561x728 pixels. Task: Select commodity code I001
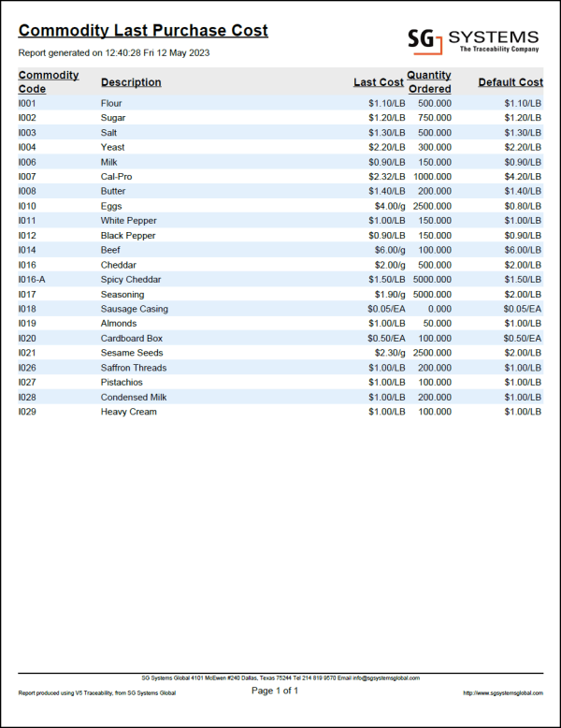click(x=27, y=103)
